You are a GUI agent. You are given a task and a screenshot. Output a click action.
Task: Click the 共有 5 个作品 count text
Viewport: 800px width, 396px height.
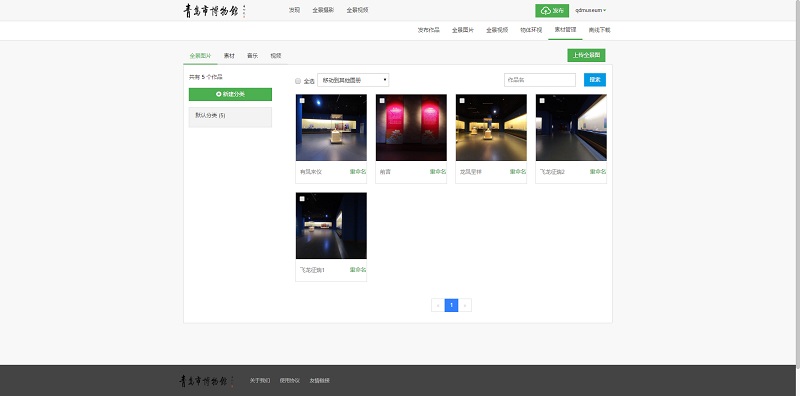pyautogui.click(x=206, y=77)
